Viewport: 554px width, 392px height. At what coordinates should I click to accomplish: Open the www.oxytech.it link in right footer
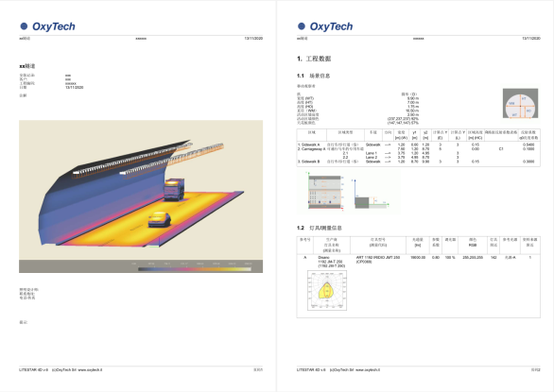click(368, 369)
